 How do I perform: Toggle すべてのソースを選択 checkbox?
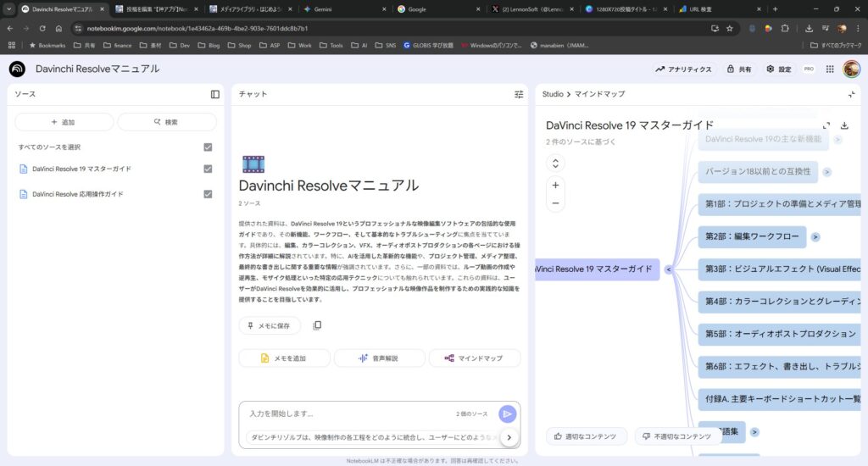click(x=208, y=147)
